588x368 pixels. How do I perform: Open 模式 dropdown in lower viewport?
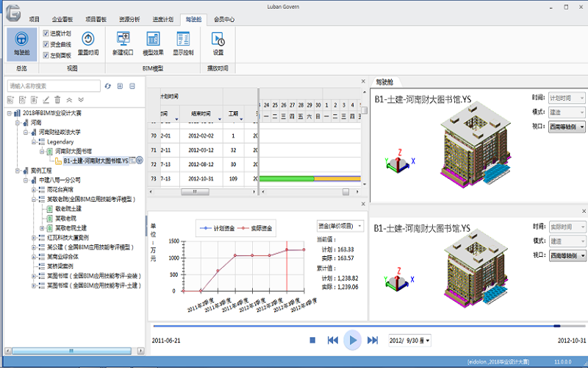click(x=567, y=241)
